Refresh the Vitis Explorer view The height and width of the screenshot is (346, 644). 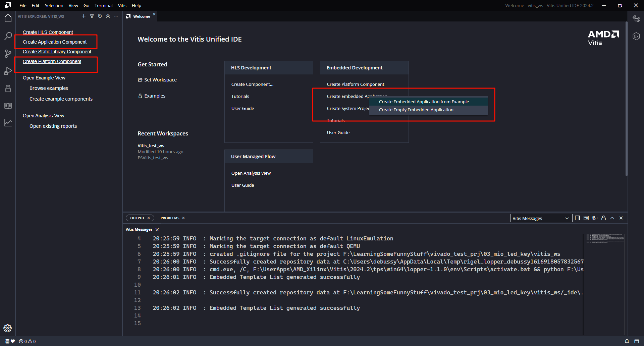pyautogui.click(x=100, y=16)
